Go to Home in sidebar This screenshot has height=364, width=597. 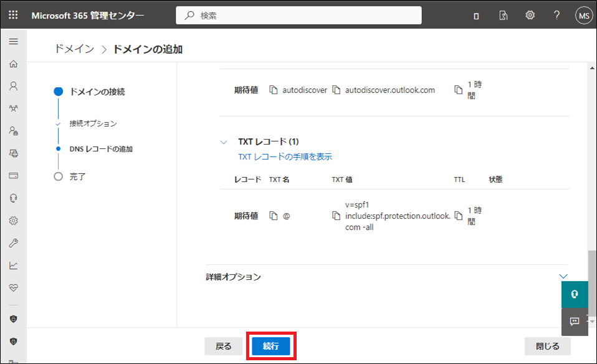pyautogui.click(x=13, y=64)
